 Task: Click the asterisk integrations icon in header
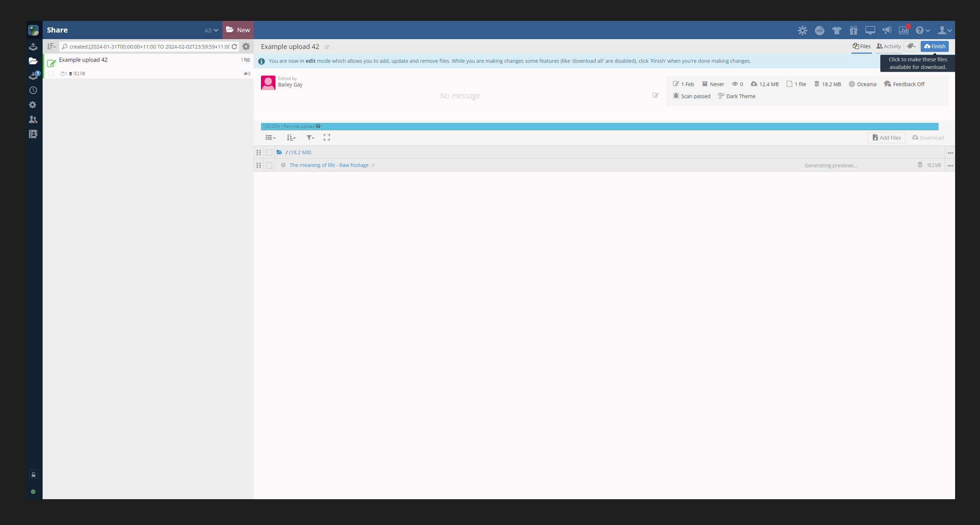point(803,30)
